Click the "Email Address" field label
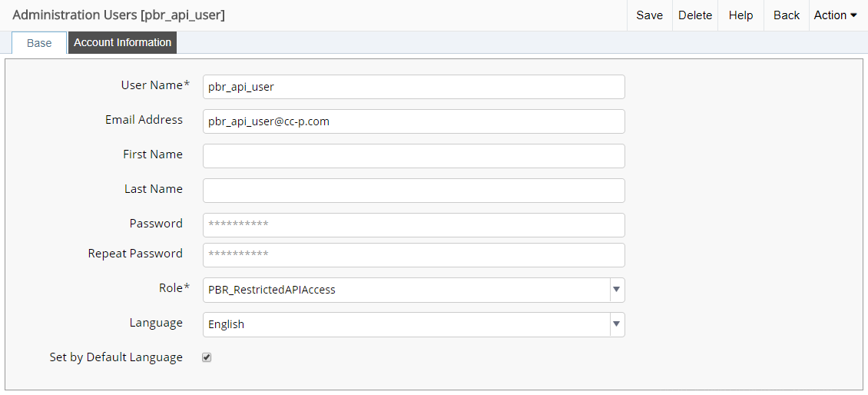The image size is (868, 395). click(144, 120)
